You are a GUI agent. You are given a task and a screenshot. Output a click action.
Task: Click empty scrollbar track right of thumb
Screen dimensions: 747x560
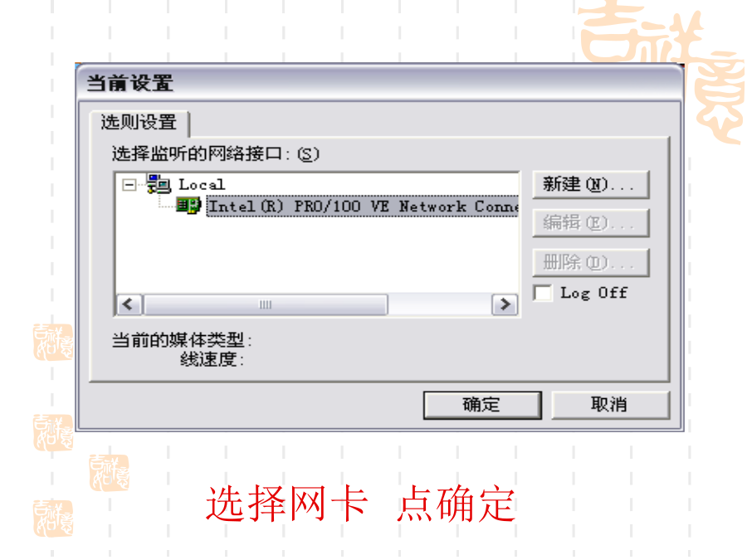(440, 304)
